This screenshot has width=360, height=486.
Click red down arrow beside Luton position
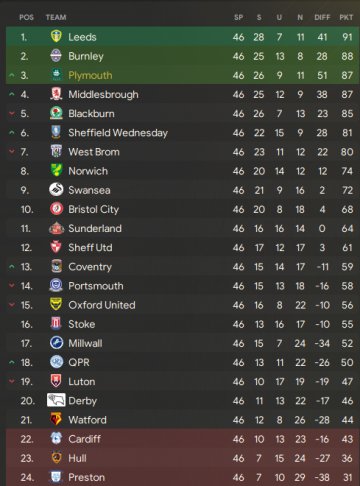point(12,381)
